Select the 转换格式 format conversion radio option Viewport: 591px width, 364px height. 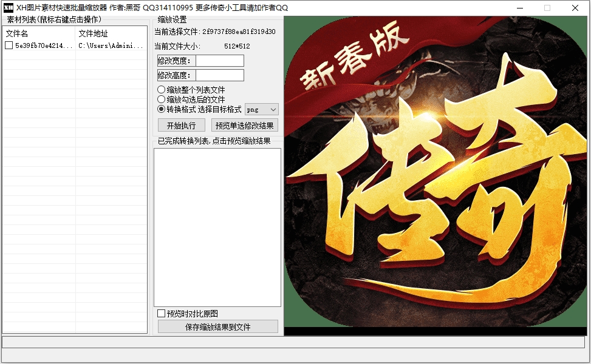pyautogui.click(x=162, y=109)
